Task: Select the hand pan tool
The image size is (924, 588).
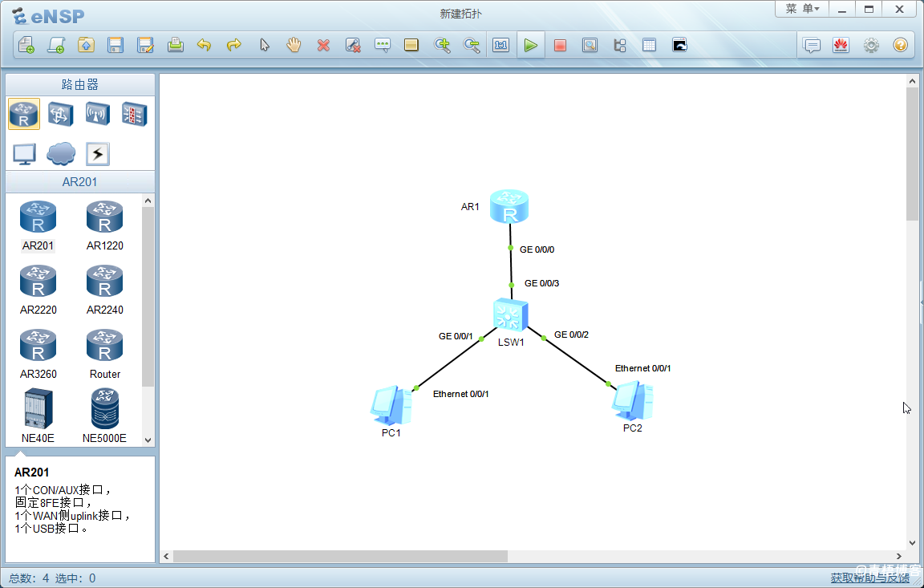Action: tap(294, 46)
